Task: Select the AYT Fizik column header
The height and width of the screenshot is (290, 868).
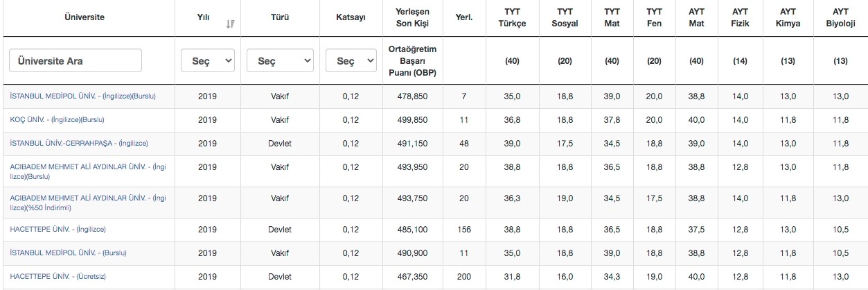Action: 740,17
